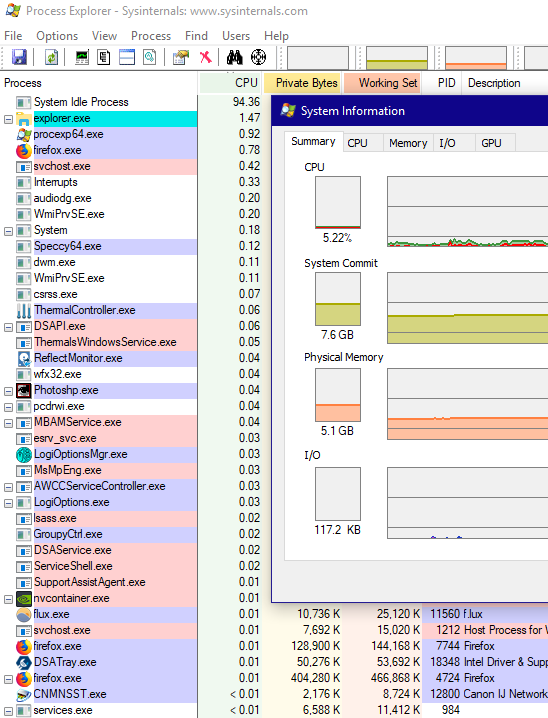Select the Summary tab
Screen dimensions: 548x718
(313, 141)
